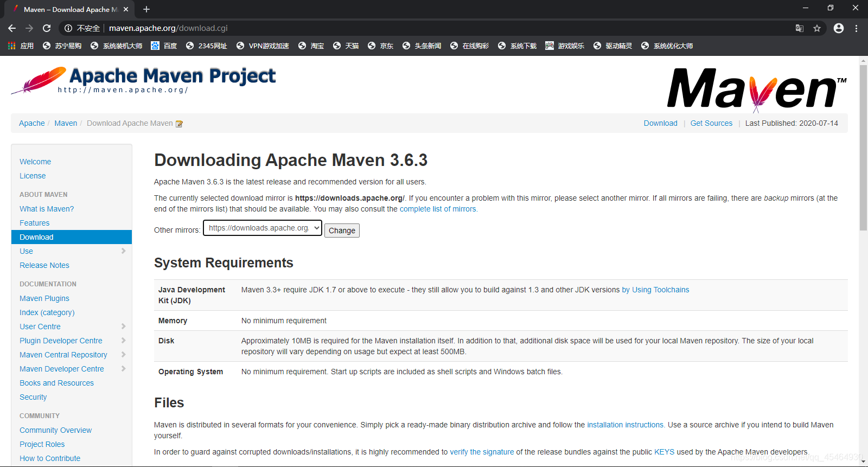
Task: Click the edit page icon in breadcrumb
Action: click(x=179, y=124)
